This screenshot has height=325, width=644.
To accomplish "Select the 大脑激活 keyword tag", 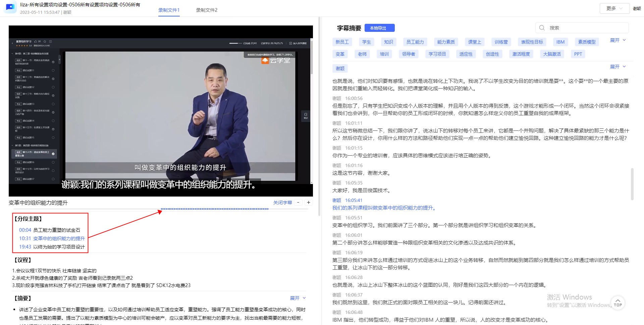I will pos(552,54).
